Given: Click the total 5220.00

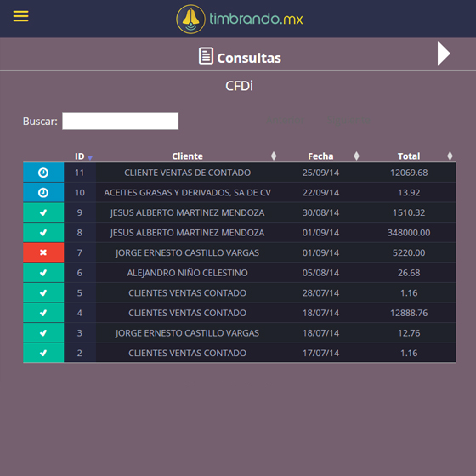Looking at the screenshot, I should 409,253.
